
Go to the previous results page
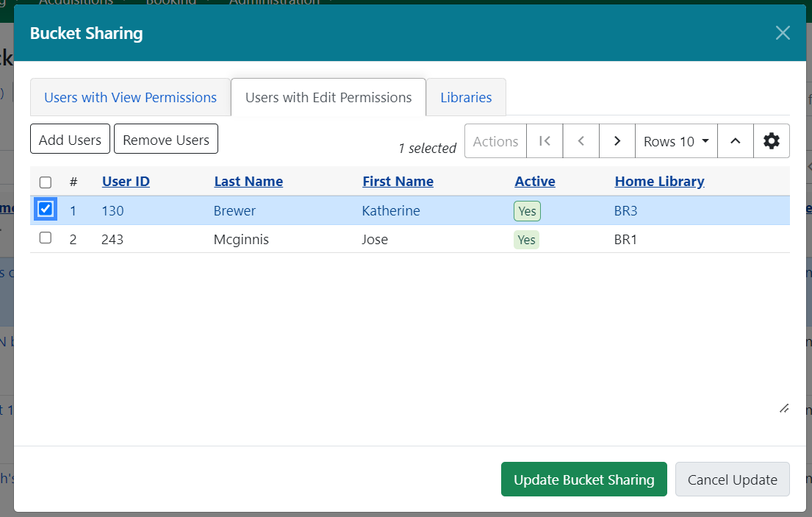pos(581,140)
